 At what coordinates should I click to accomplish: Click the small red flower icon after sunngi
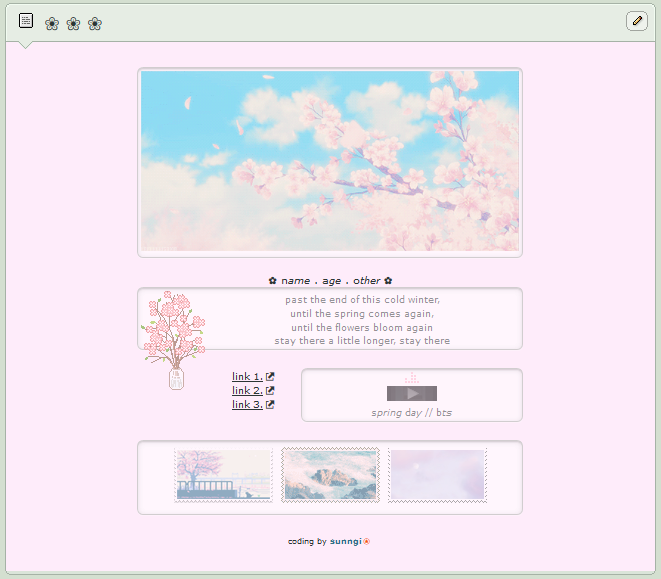[x=367, y=541]
